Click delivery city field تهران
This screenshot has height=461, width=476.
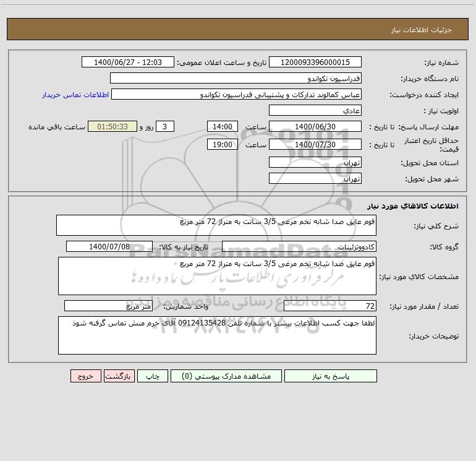coord(315,178)
